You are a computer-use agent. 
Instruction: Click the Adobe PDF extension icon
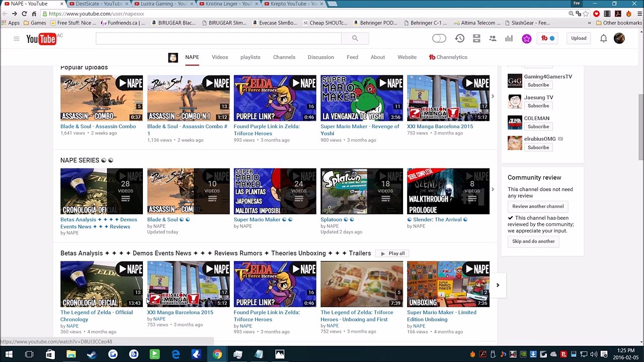point(618,14)
